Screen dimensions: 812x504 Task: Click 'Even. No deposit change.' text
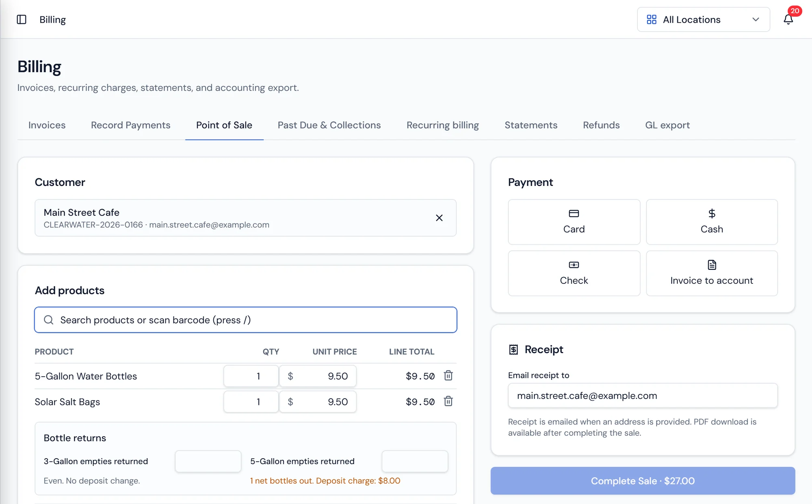pyautogui.click(x=92, y=481)
